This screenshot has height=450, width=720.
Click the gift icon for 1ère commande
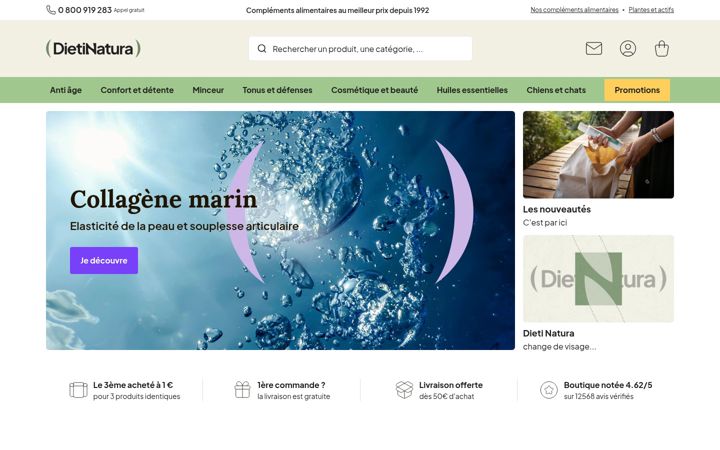pyautogui.click(x=242, y=390)
